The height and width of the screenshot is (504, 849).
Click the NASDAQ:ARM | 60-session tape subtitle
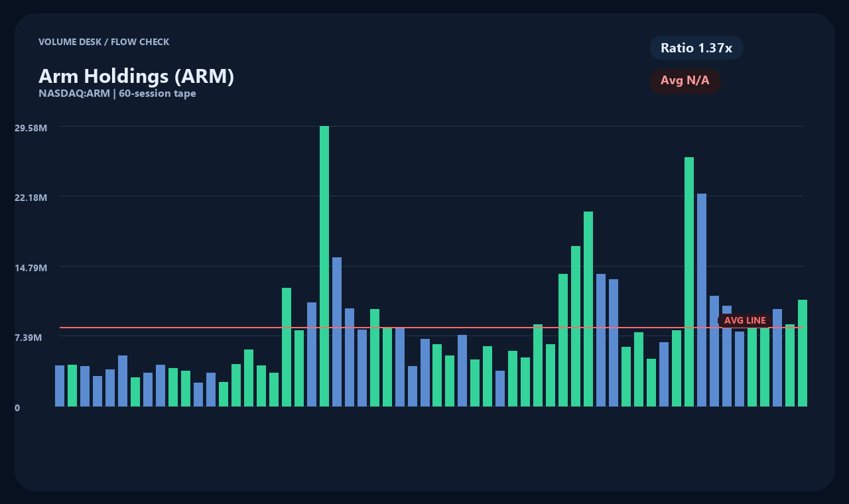tap(117, 94)
